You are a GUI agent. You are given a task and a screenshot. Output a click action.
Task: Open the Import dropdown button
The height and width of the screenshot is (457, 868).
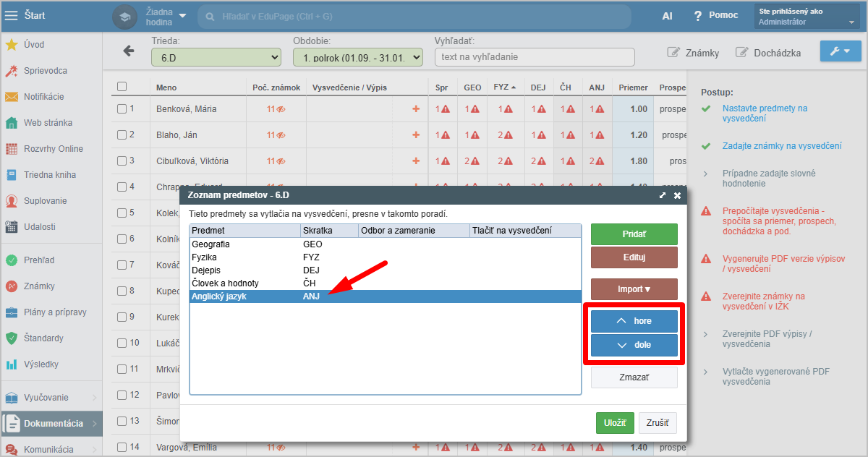click(634, 289)
